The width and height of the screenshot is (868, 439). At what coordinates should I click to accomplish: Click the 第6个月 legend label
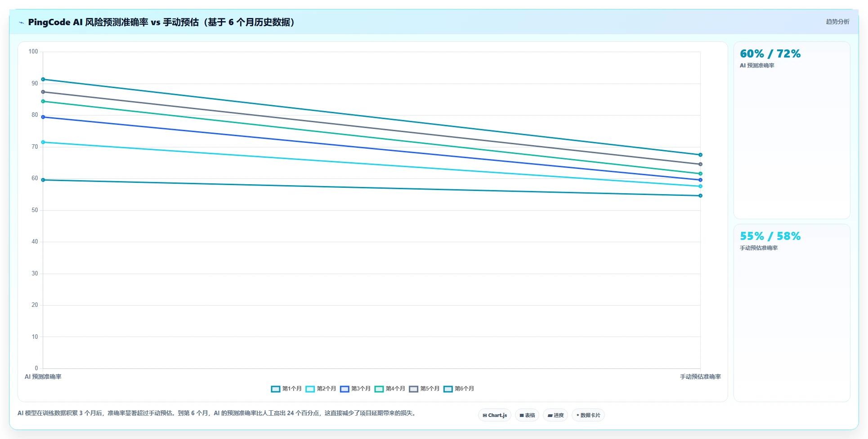pyautogui.click(x=465, y=389)
